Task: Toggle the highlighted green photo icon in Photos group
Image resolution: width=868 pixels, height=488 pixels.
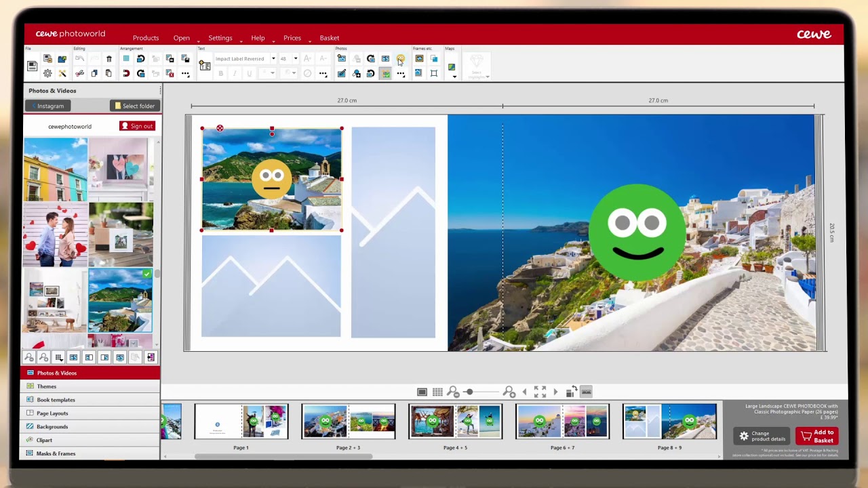Action: (x=385, y=73)
